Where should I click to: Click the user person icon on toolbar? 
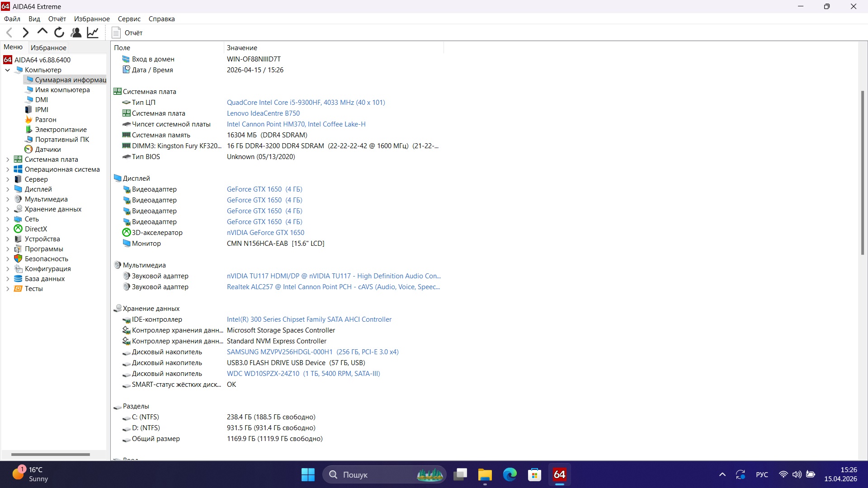[75, 32]
